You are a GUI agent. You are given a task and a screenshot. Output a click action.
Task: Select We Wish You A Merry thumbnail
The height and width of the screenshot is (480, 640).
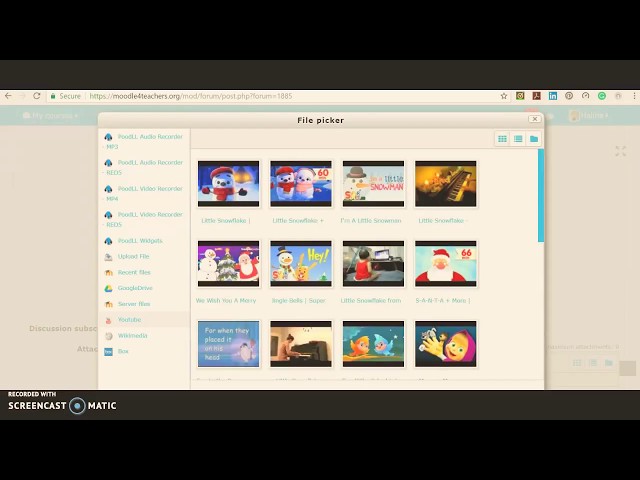click(228, 264)
